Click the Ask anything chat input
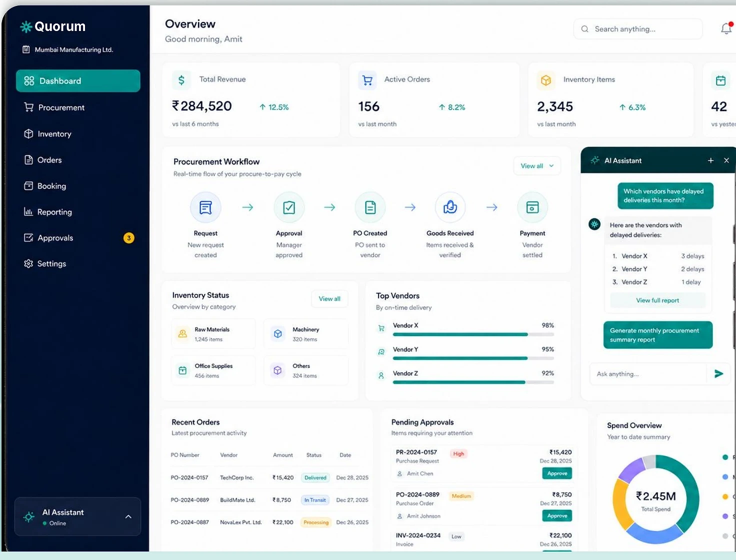The height and width of the screenshot is (560, 736). pos(648,374)
